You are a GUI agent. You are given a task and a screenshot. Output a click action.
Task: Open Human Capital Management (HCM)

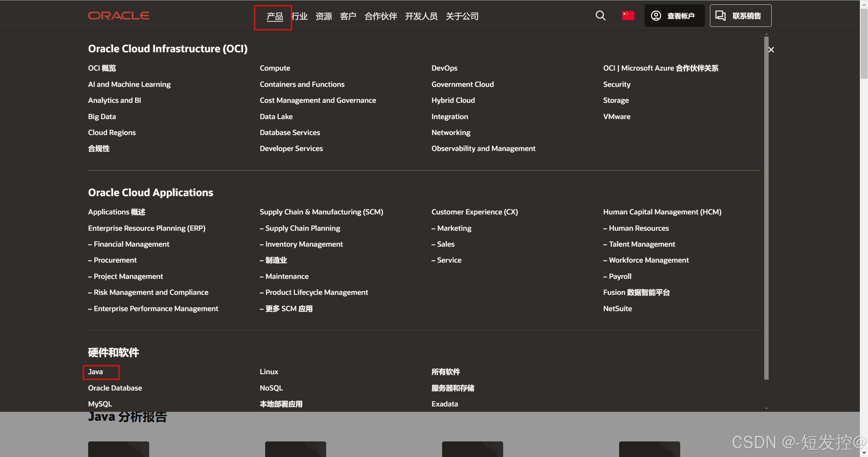662,212
